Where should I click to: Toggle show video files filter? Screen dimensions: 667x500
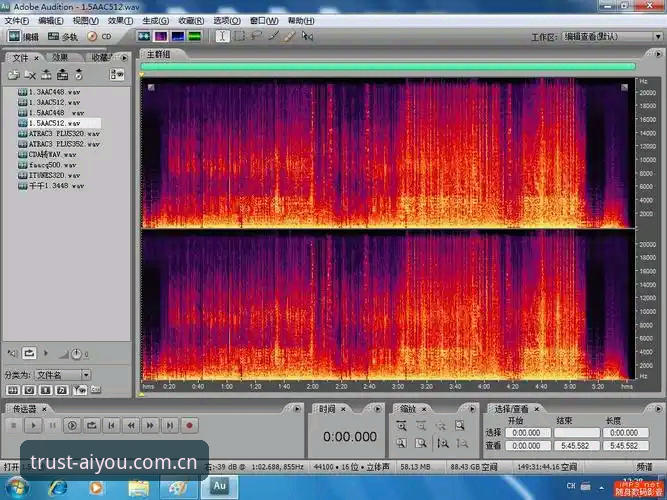click(x=46, y=390)
